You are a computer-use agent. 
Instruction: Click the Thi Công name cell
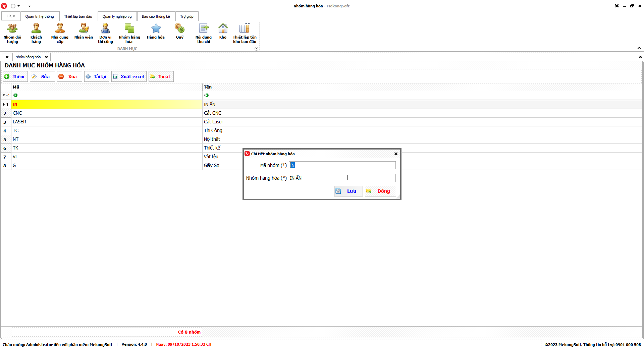point(422,131)
